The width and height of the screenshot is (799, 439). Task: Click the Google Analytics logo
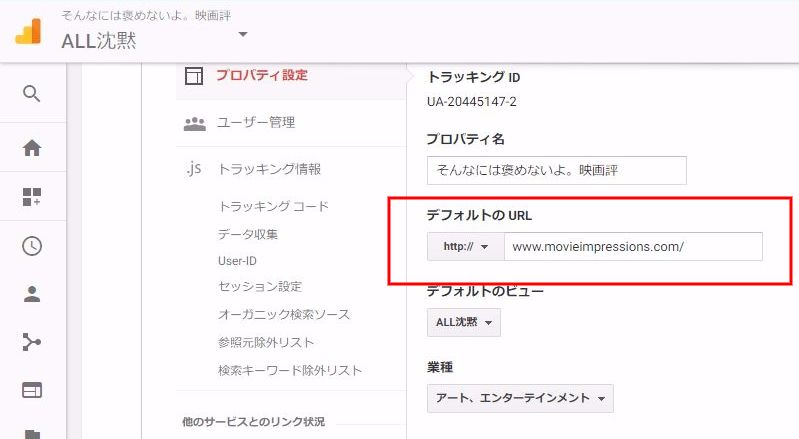pos(28,31)
